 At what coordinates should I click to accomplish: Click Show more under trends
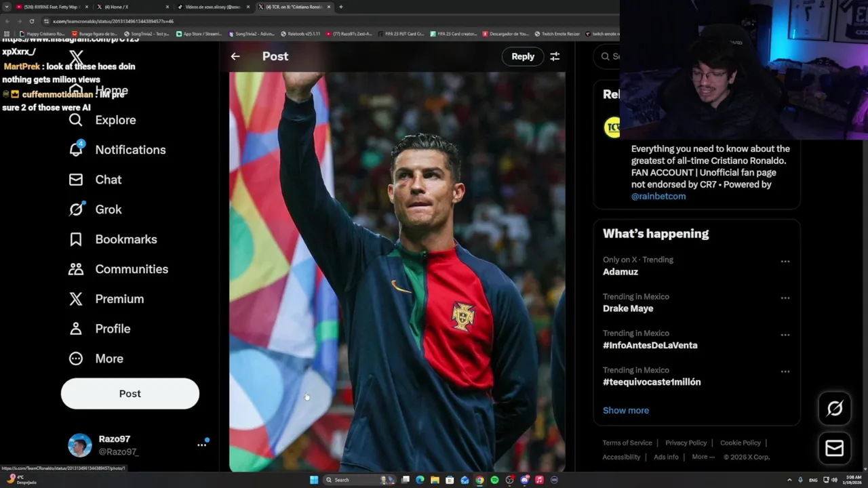pos(626,410)
